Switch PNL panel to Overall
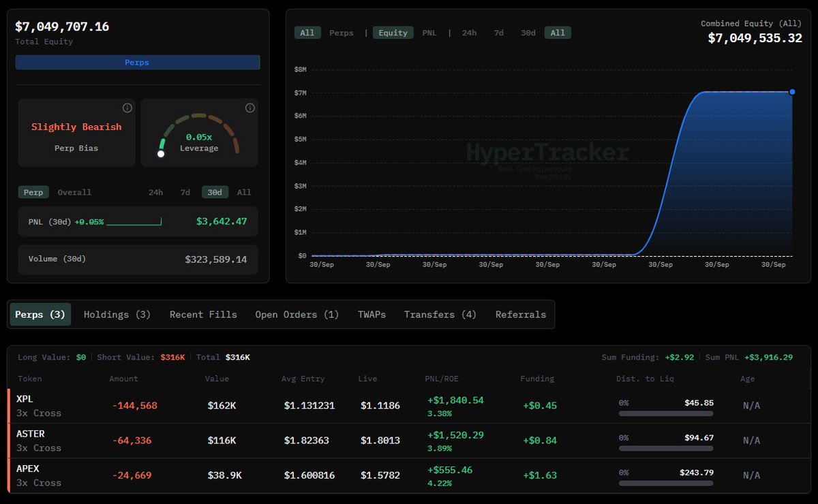This screenshot has height=504, width=818. click(x=74, y=192)
